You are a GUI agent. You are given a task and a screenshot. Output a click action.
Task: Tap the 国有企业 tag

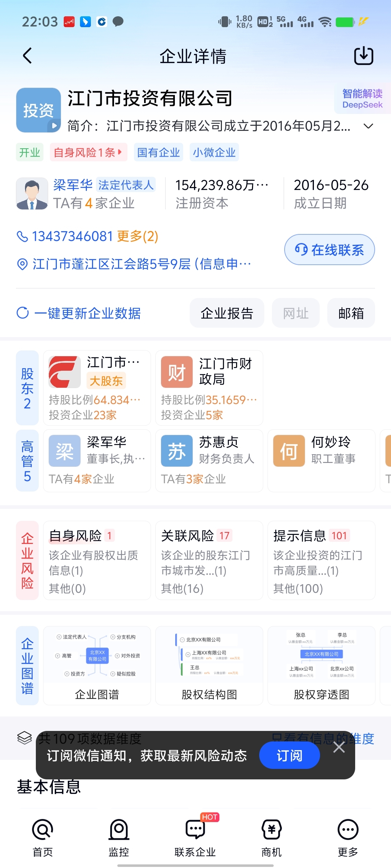[x=159, y=152]
